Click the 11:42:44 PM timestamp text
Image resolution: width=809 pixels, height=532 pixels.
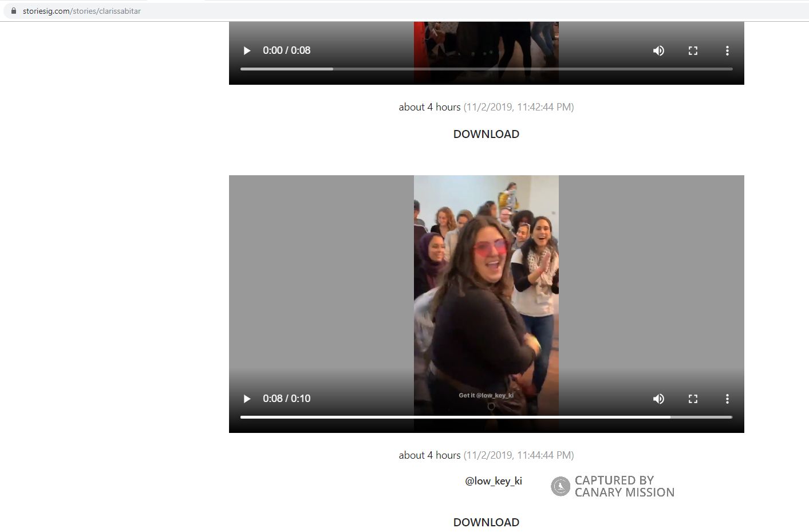[518, 107]
